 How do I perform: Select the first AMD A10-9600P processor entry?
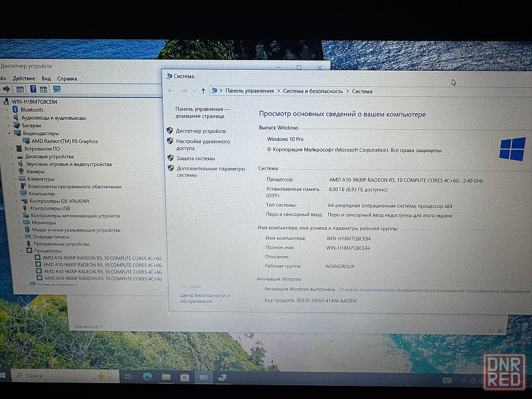(102, 258)
